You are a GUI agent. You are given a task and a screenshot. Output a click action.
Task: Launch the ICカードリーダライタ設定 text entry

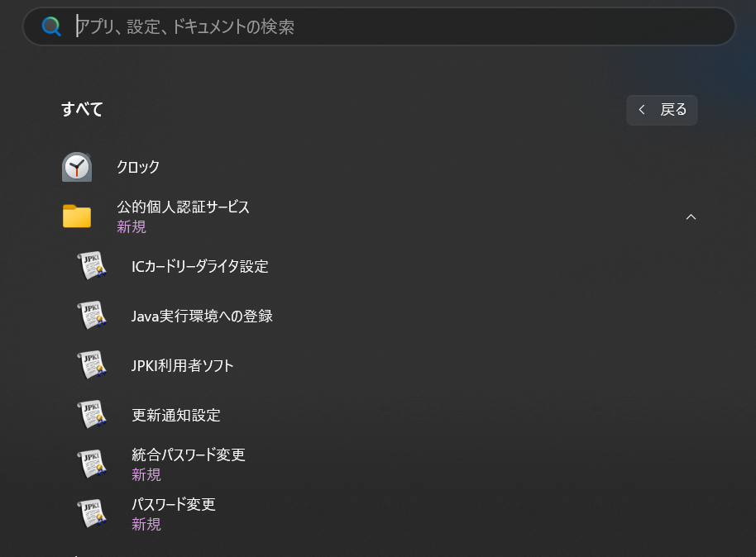tap(200, 266)
